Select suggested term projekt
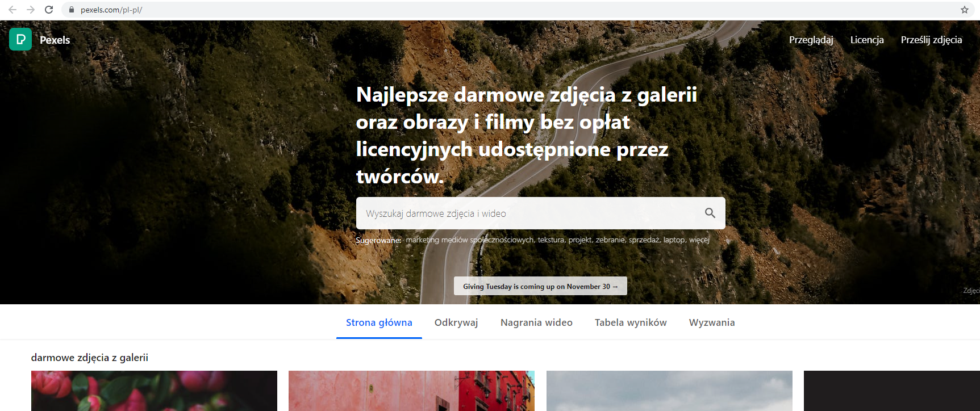Viewport: 980px width, 411px height. point(580,240)
